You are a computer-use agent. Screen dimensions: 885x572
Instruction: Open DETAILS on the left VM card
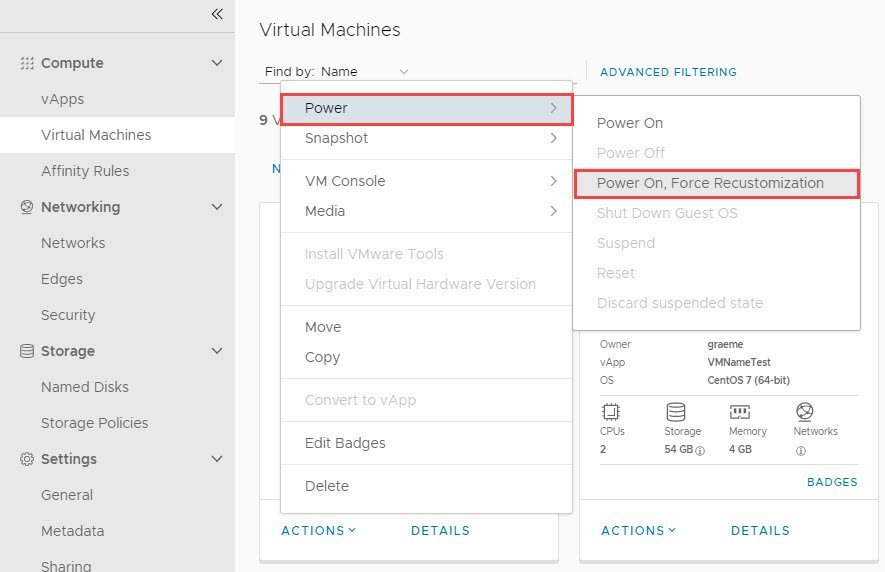[x=440, y=531]
